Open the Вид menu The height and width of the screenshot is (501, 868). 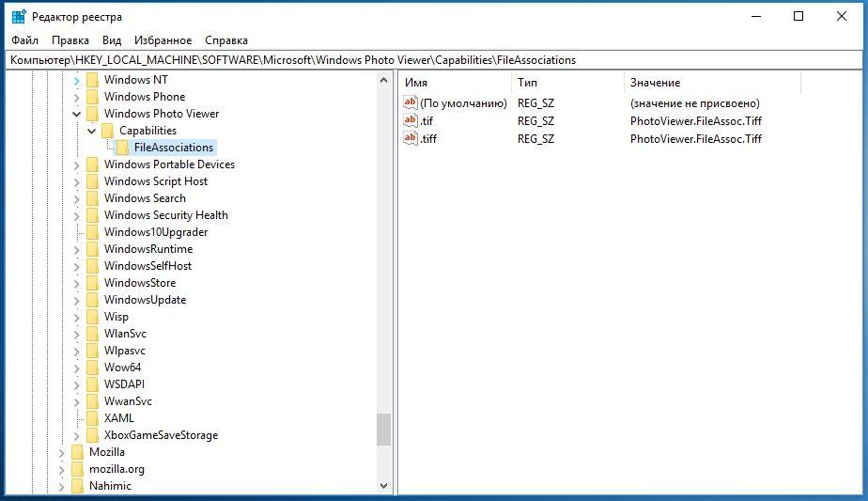(112, 40)
